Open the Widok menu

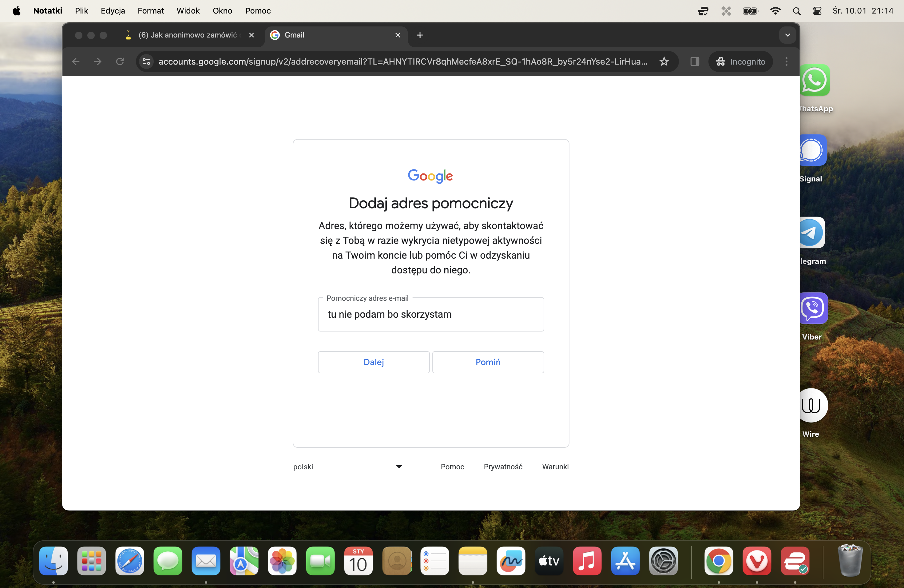(188, 11)
